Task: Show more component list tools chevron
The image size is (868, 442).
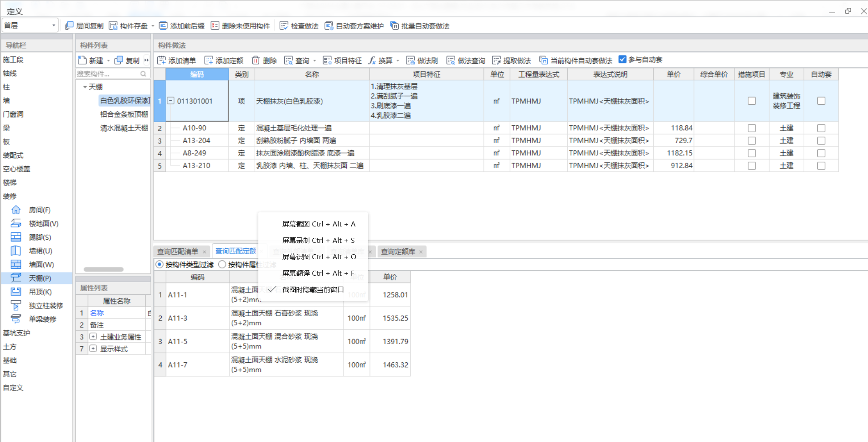Action: point(146,60)
